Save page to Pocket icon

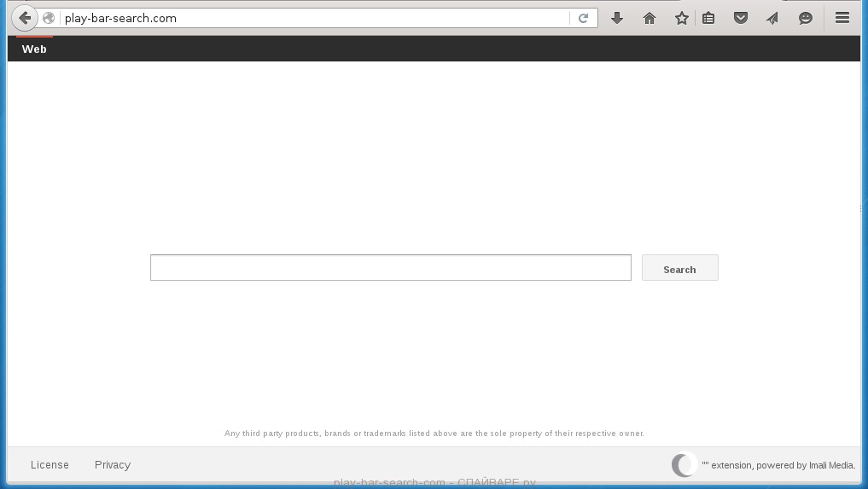pos(741,18)
